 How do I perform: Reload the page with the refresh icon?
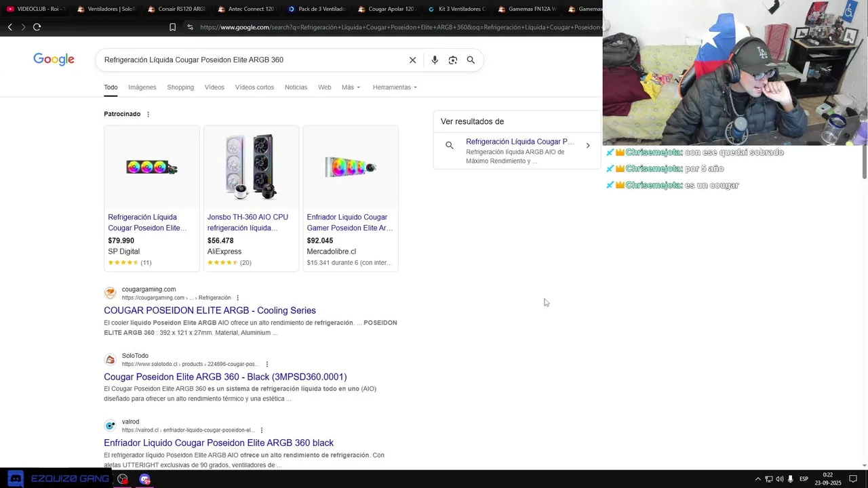(37, 27)
